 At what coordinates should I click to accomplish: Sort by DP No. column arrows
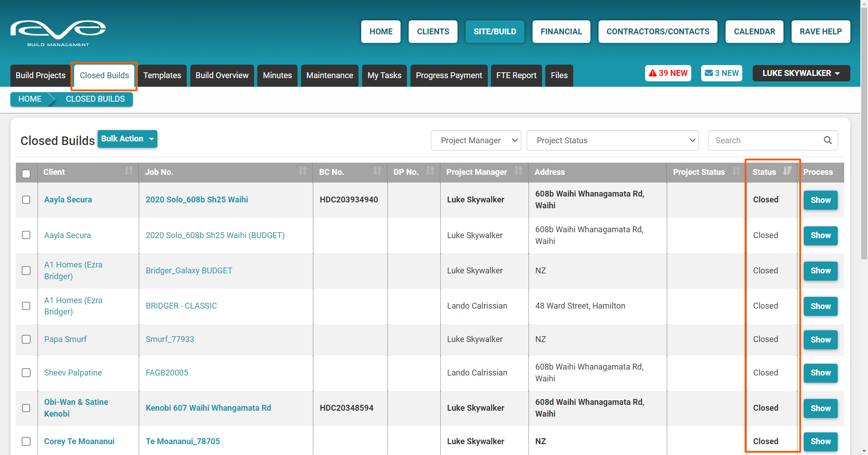coord(430,171)
